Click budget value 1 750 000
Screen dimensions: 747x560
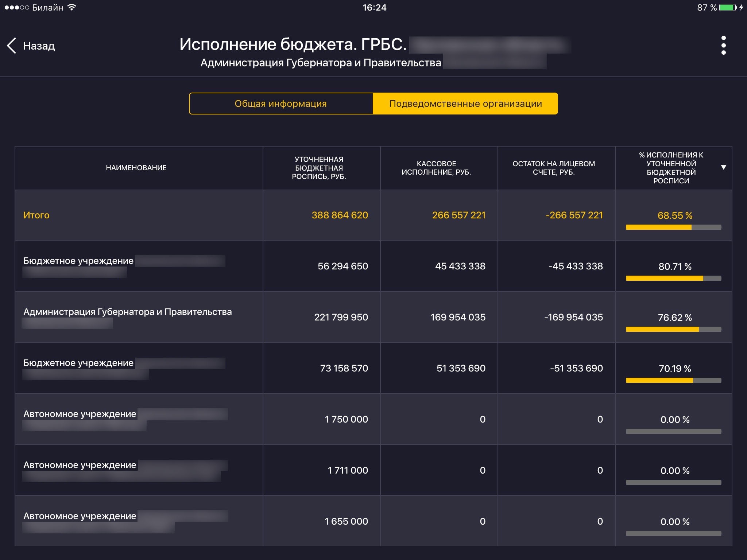point(346,419)
